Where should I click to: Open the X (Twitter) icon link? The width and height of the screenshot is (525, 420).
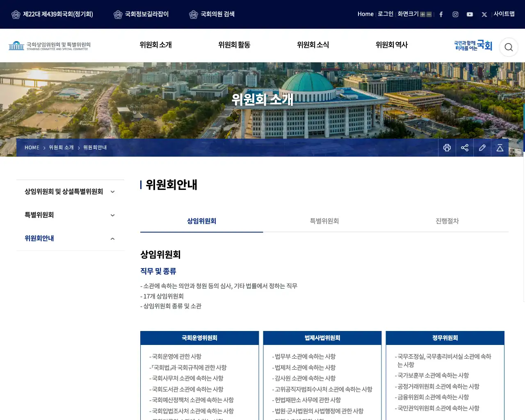(x=484, y=14)
